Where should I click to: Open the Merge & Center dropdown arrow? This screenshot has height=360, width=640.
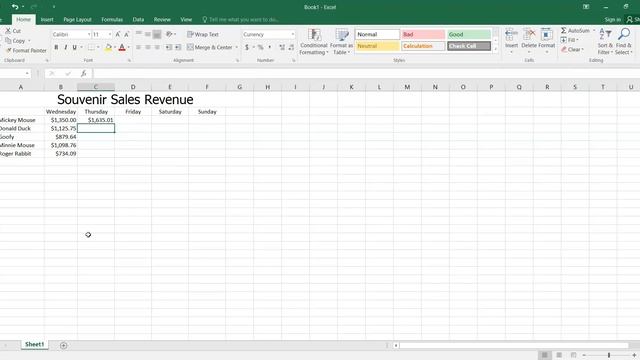pos(236,47)
